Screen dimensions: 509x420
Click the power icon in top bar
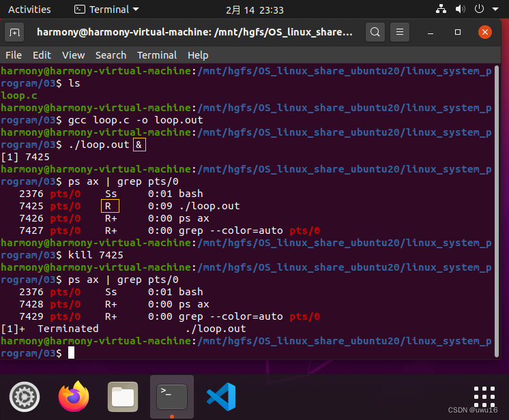click(479, 9)
